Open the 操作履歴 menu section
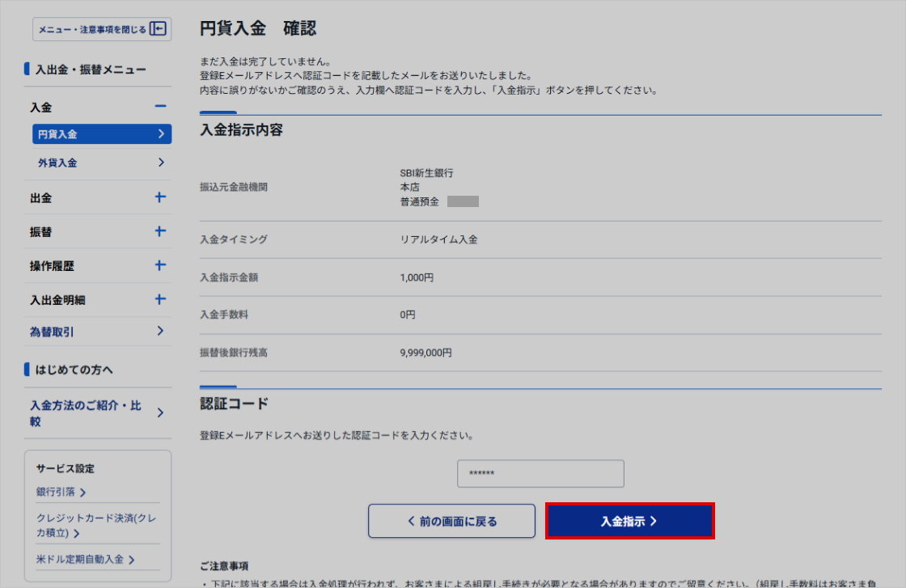 [x=52, y=266]
